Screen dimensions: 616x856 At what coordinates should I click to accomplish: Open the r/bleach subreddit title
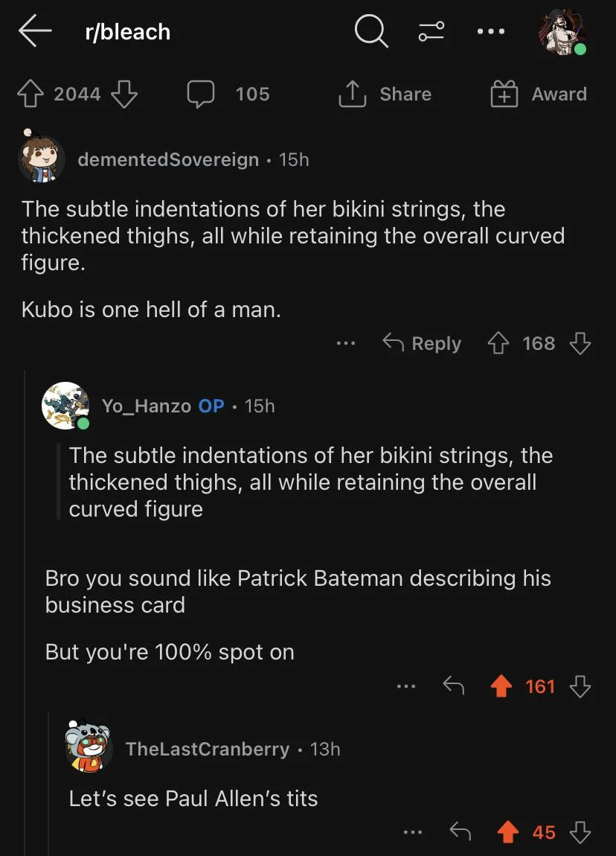(127, 31)
